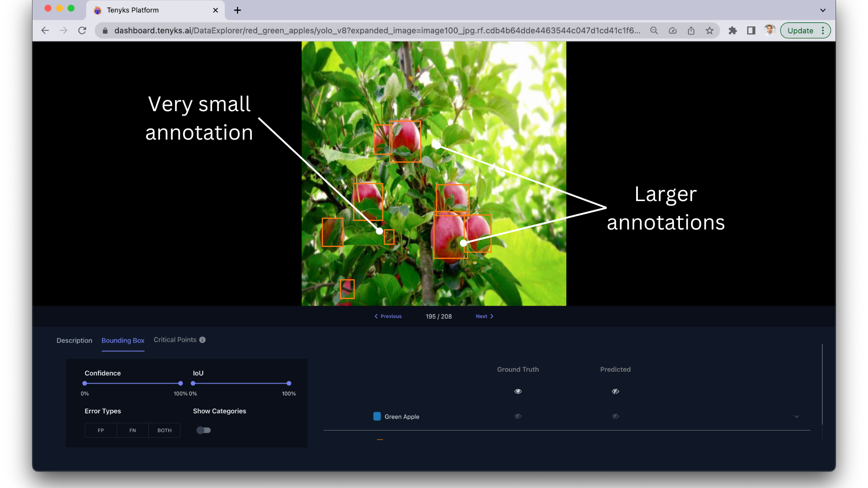Screen dimensions: 868x488
Task: Bookmark the page using the star icon
Action: tap(710, 30)
